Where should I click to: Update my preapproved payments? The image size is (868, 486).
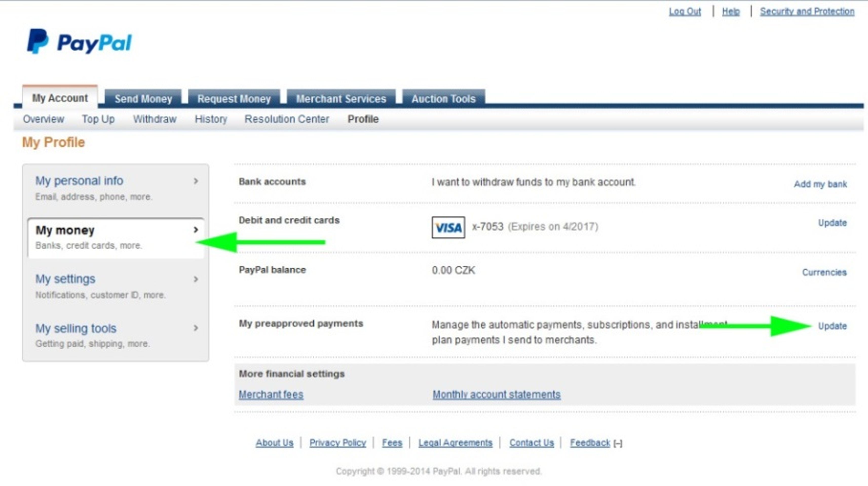832,326
